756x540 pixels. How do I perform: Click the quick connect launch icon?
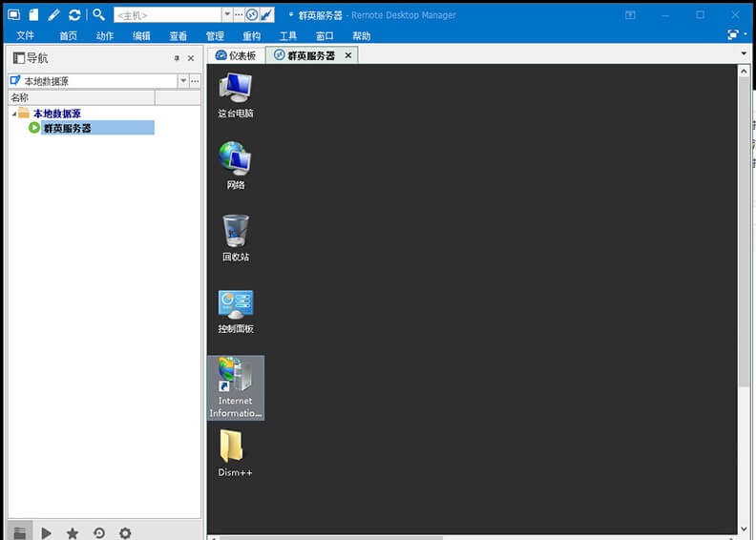point(266,15)
